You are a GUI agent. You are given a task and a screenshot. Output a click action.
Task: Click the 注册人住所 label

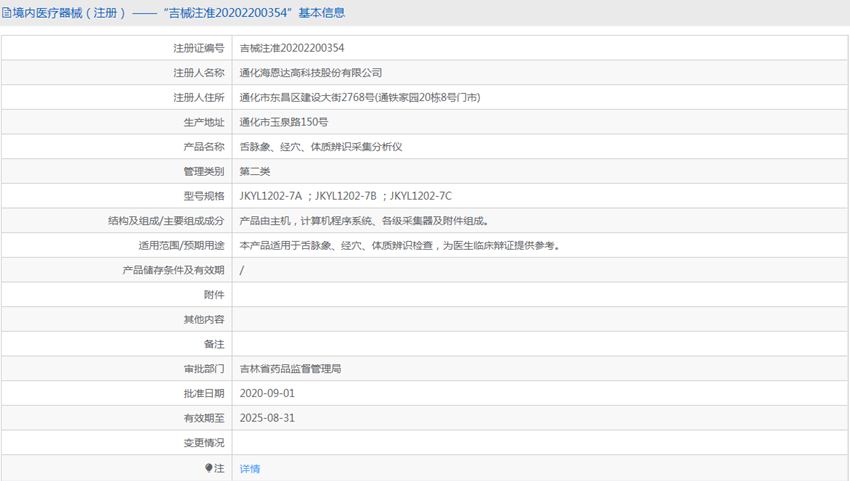(198, 98)
